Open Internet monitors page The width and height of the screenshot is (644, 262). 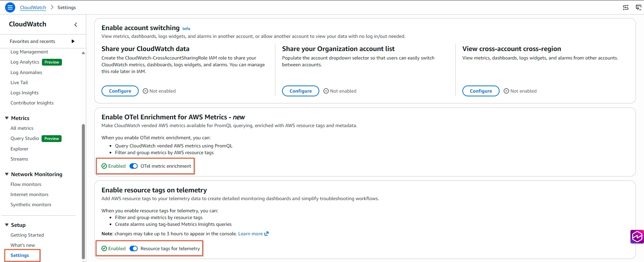pyautogui.click(x=29, y=194)
